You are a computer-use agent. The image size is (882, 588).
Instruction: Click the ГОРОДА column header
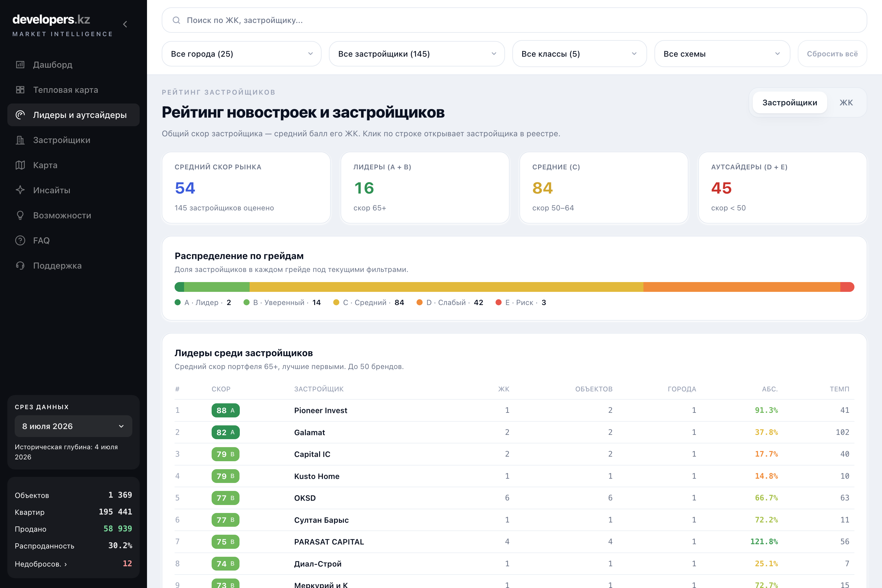coord(682,389)
